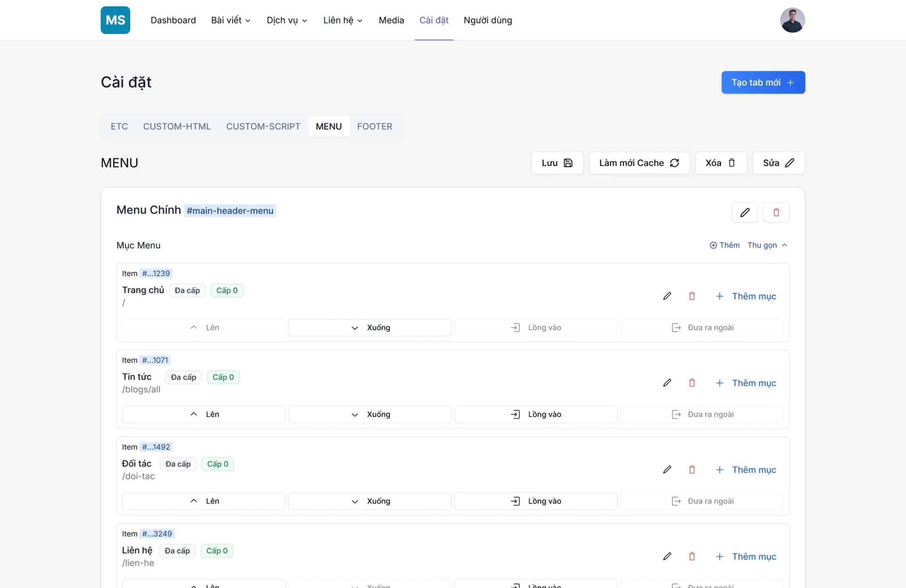Click the pencil icon on the Sửa button
The image size is (906, 588).
pyautogui.click(x=790, y=163)
